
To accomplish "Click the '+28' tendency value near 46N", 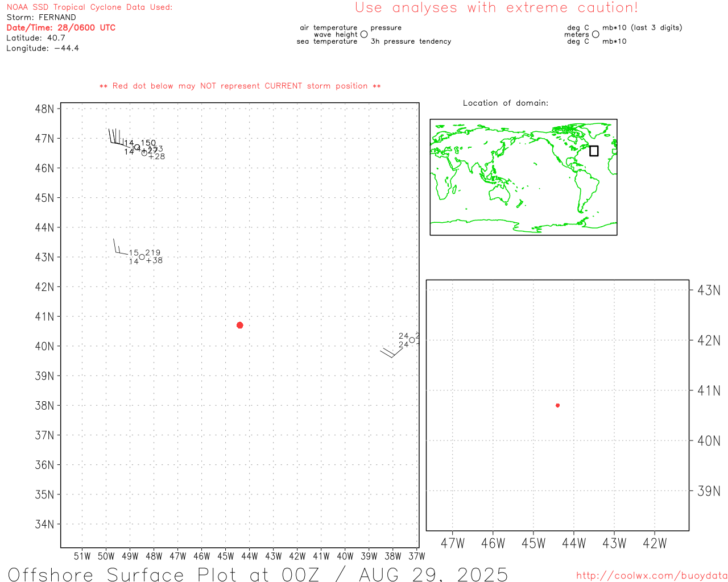I will [x=157, y=157].
